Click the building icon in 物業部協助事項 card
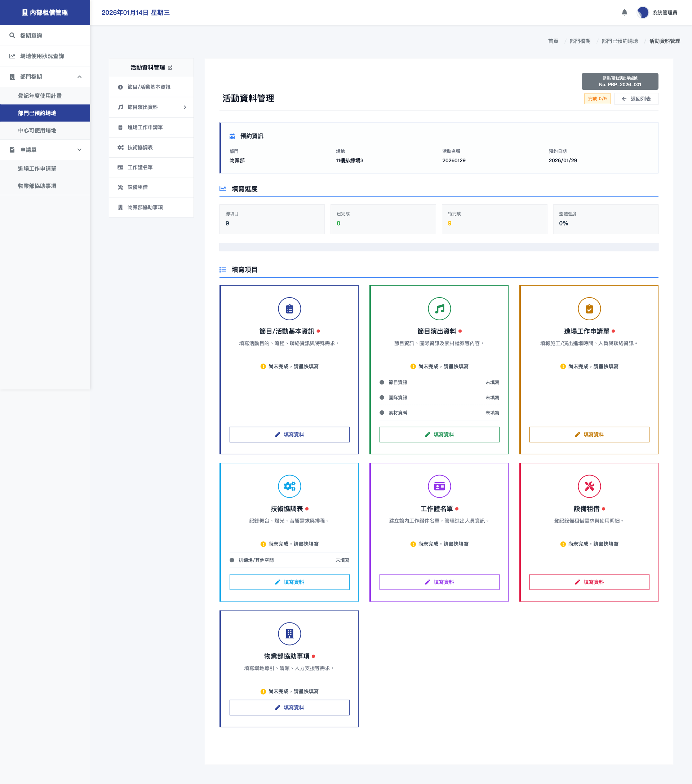 289,634
